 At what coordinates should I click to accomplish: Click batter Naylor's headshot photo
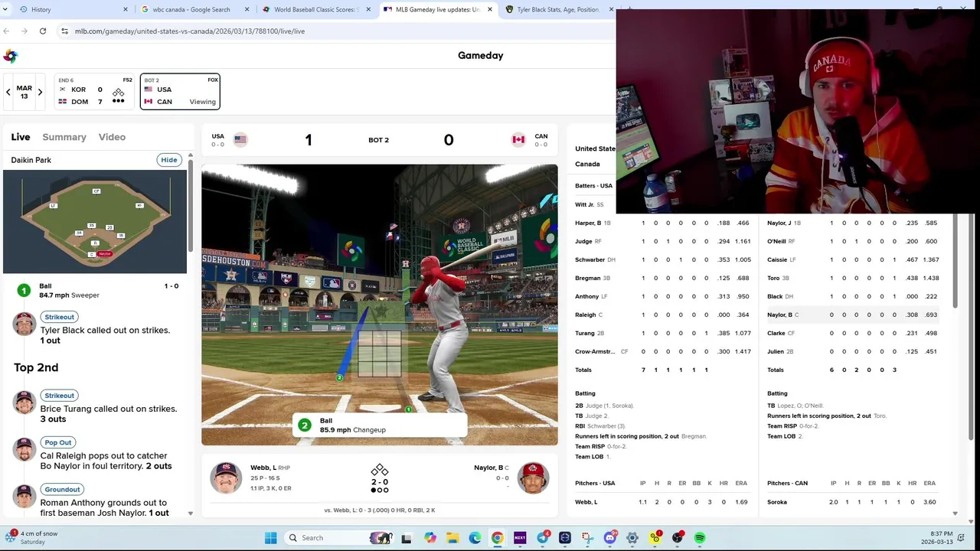[533, 478]
